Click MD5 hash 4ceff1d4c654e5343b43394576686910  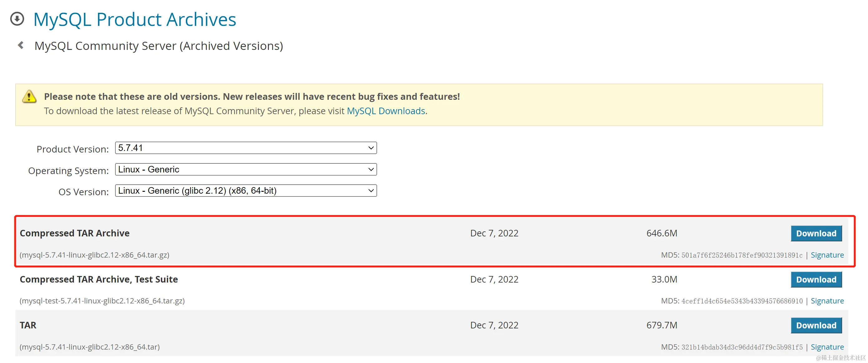742,301
